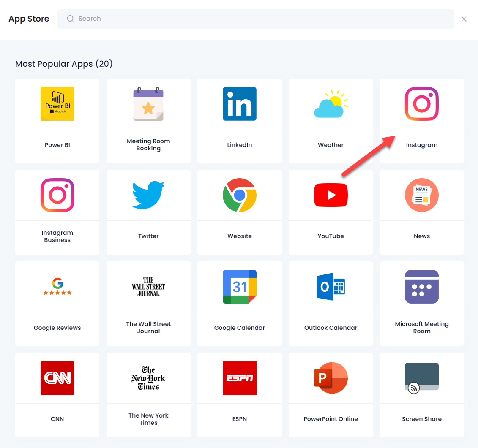Open The New York Times logo
478x448 pixels.
pyautogui.click(x=148, y=378)
